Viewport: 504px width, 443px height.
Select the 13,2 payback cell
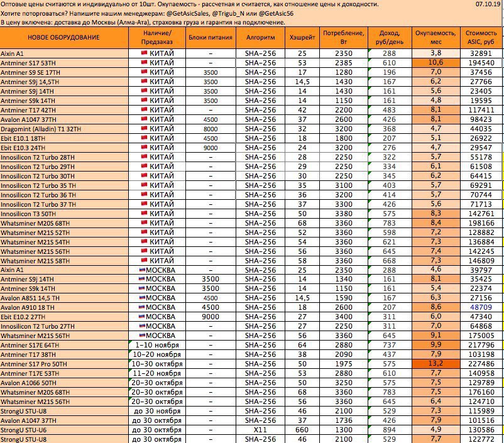(x=436, y=364)
